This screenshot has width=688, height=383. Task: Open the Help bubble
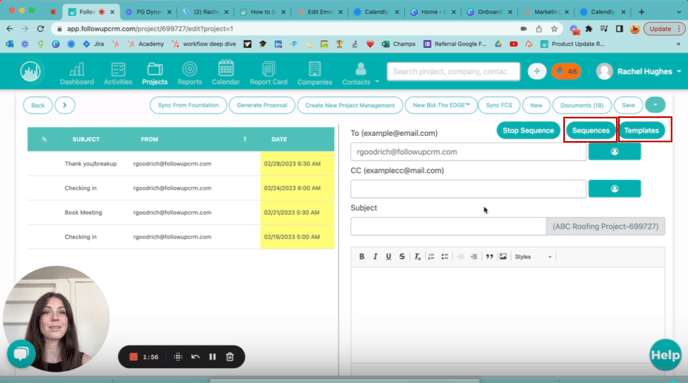(x=665, y=355)
